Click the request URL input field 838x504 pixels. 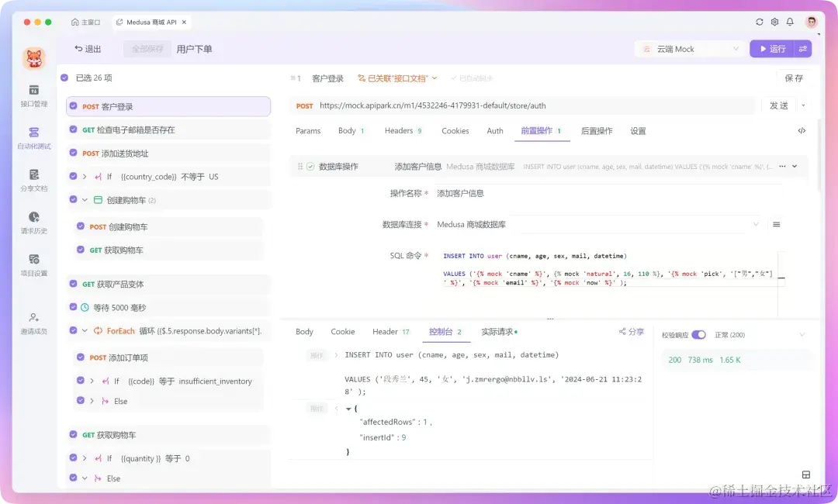(543, 104)
